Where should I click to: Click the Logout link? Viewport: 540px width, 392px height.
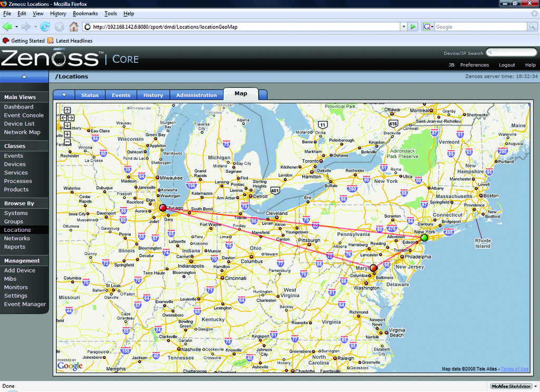point(507,65)
